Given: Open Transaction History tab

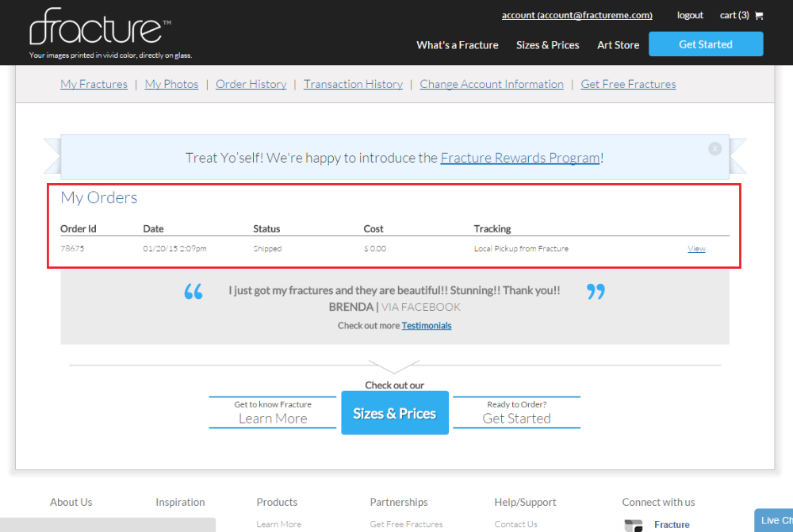Looking at the screenshot, I should (x=353, y=84).
